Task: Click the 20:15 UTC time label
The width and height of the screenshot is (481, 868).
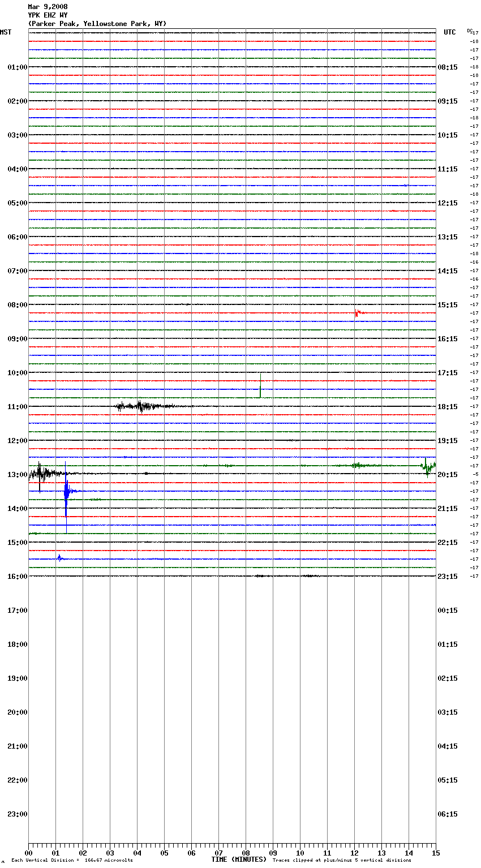Action: point(448,474)
